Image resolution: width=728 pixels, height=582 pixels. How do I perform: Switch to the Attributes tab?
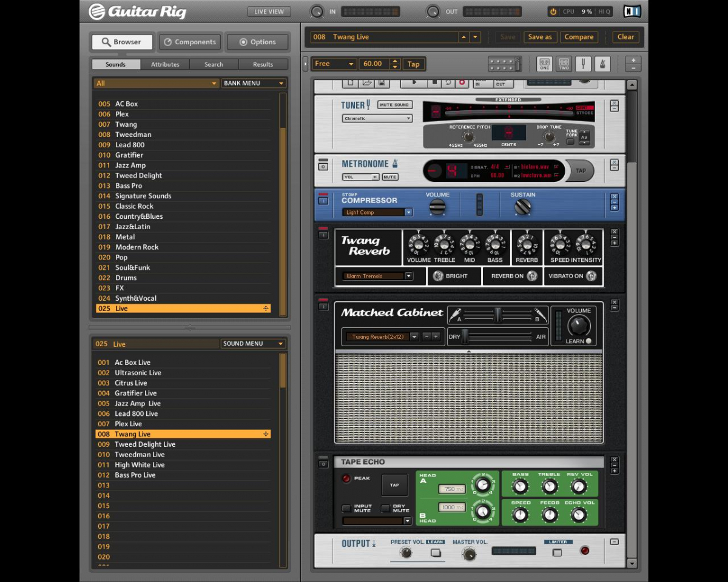click(165, 64)
